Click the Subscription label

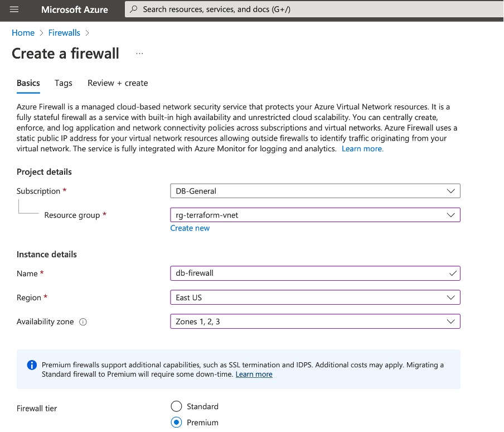coord(38,191)
